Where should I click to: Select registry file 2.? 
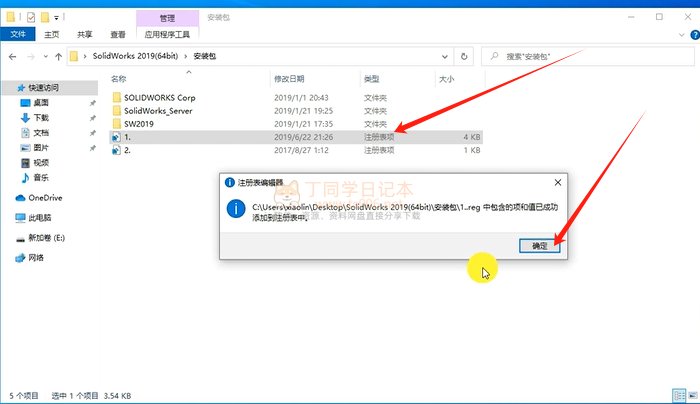click(128, 149)
